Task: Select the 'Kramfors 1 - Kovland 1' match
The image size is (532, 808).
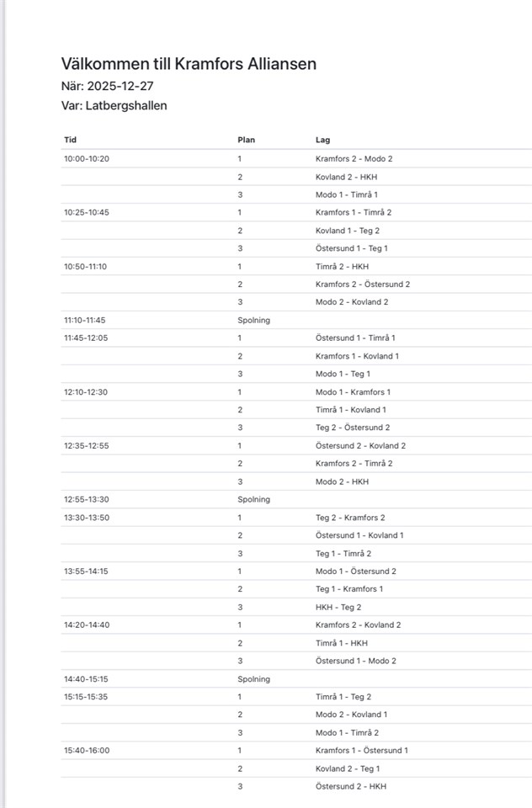Action: pyautogui.click(x=357, y=356)
